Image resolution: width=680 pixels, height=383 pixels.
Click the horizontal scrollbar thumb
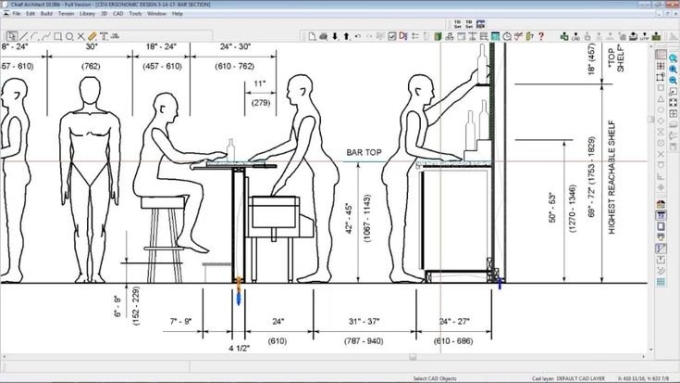pos(413,357)
